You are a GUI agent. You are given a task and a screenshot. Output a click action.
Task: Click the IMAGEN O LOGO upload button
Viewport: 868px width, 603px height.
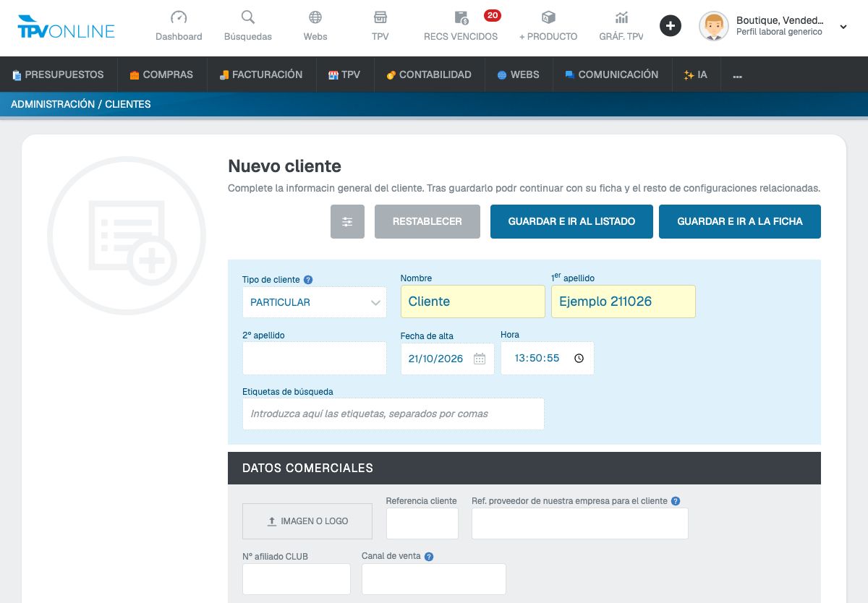307,521
